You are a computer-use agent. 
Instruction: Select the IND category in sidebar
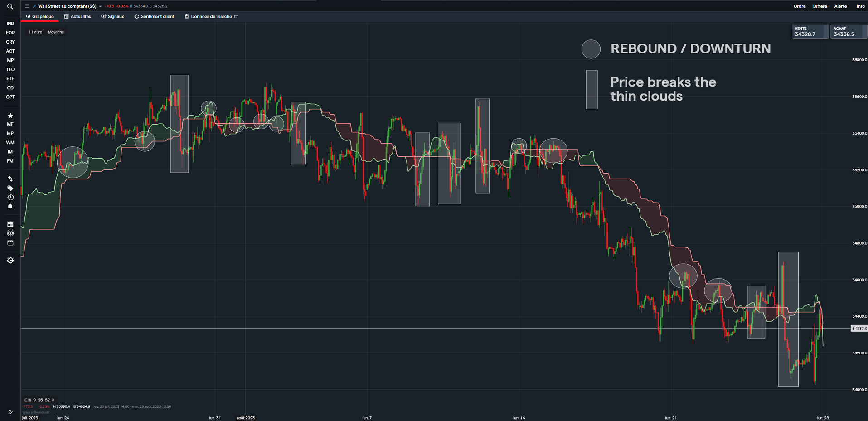click(10, 24)
